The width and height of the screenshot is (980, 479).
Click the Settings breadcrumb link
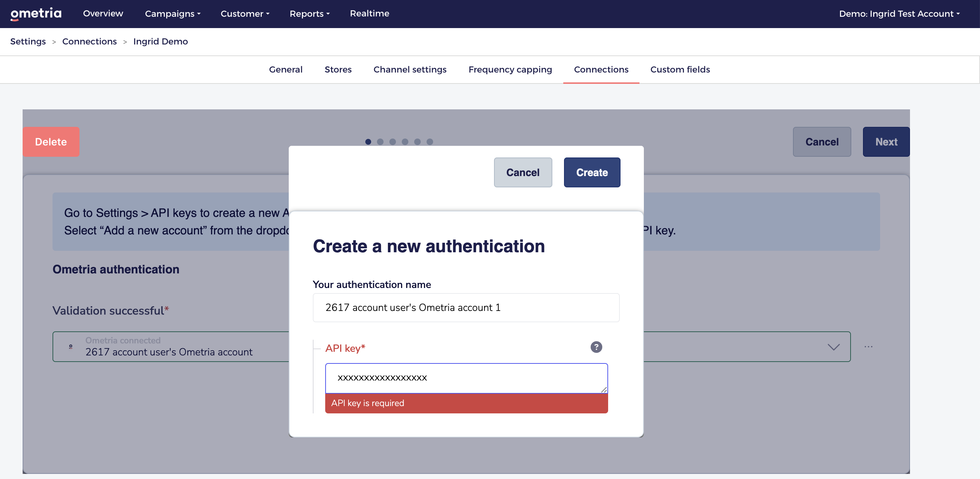pos(28,42)
